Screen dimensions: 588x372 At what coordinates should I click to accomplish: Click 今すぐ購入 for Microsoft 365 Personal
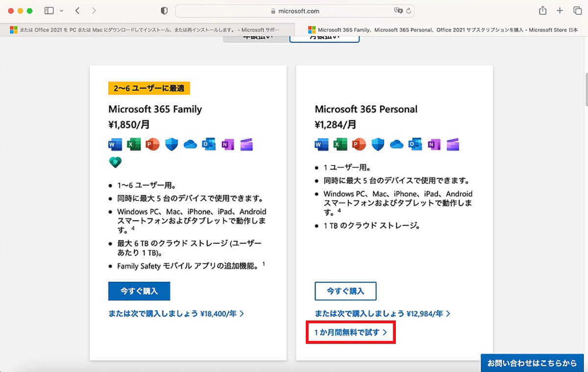point(345,291)
